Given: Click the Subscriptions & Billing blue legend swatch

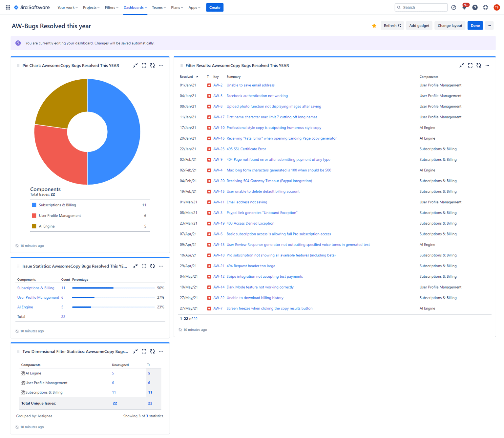Looking at the screenshot, I should (x=34, y=205).
